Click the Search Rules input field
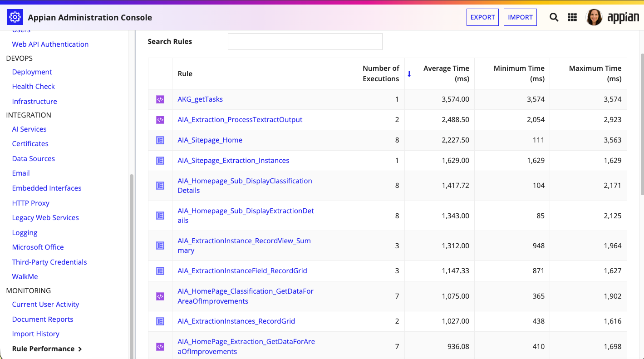 [x=305, y=41]
